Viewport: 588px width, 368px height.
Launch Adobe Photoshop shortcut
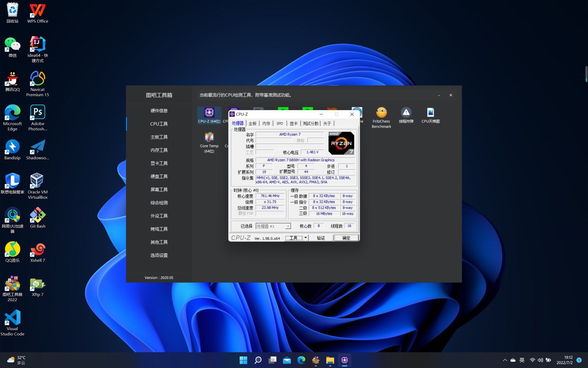pos(38,118)
